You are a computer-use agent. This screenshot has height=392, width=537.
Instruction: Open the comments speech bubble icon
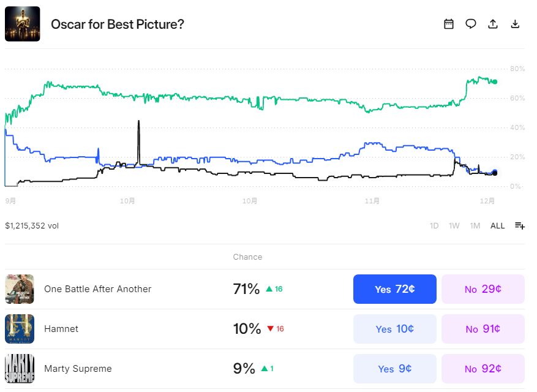pyautogui.click(x=471, y=24)
